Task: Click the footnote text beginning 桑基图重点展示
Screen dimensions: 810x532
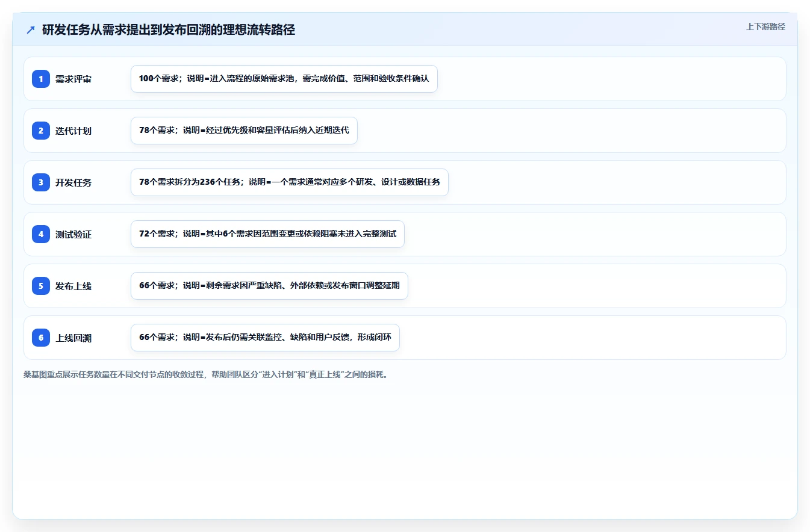Action: point(207,374)
